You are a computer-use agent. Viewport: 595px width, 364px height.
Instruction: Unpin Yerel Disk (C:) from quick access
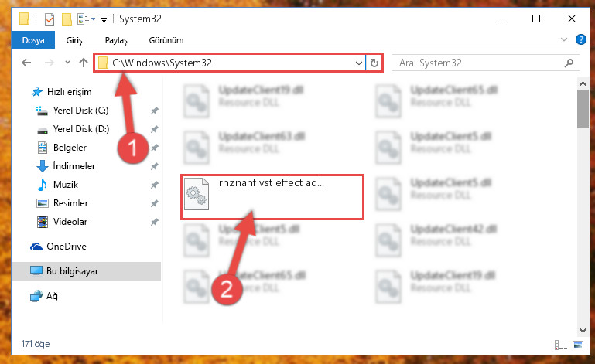tap(154, 111)
